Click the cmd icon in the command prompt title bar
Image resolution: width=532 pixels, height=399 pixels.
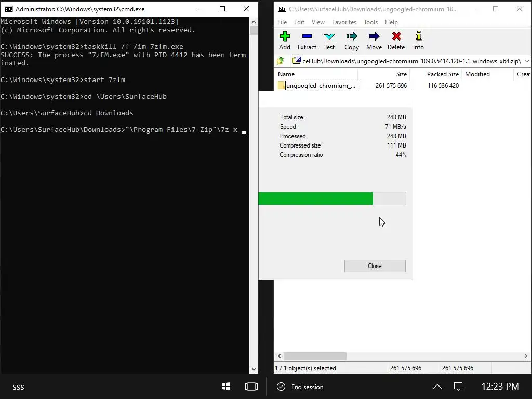pos(8,9)
